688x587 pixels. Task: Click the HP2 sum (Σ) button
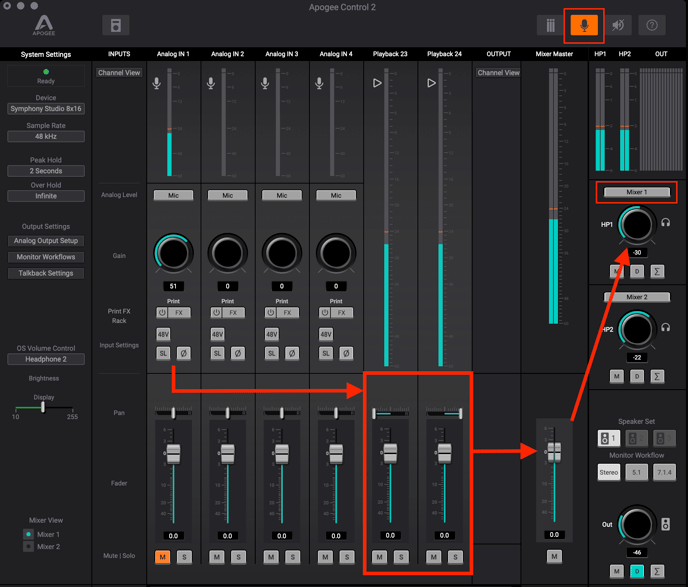pos(657,376)
